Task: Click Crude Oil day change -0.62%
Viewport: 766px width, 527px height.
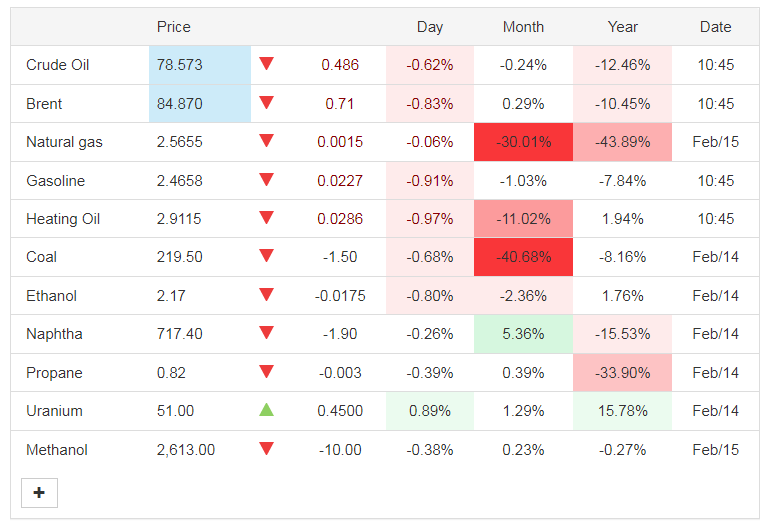Action: (430, 65)
